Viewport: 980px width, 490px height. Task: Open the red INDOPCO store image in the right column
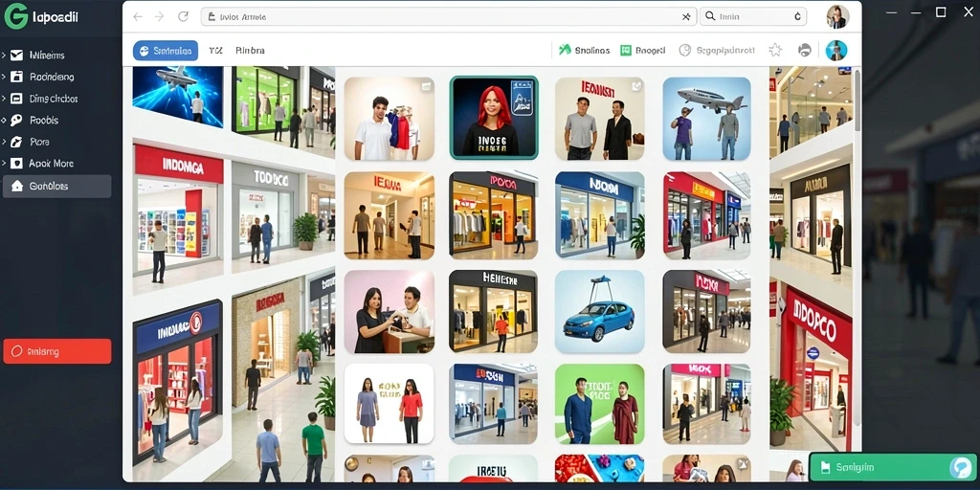coord(815,368)
